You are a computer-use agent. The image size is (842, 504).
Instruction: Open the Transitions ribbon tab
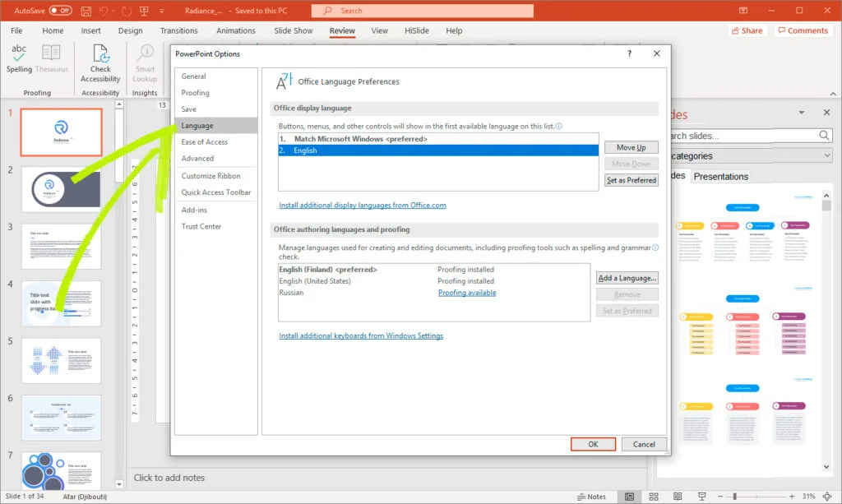[x=178, y=30]
